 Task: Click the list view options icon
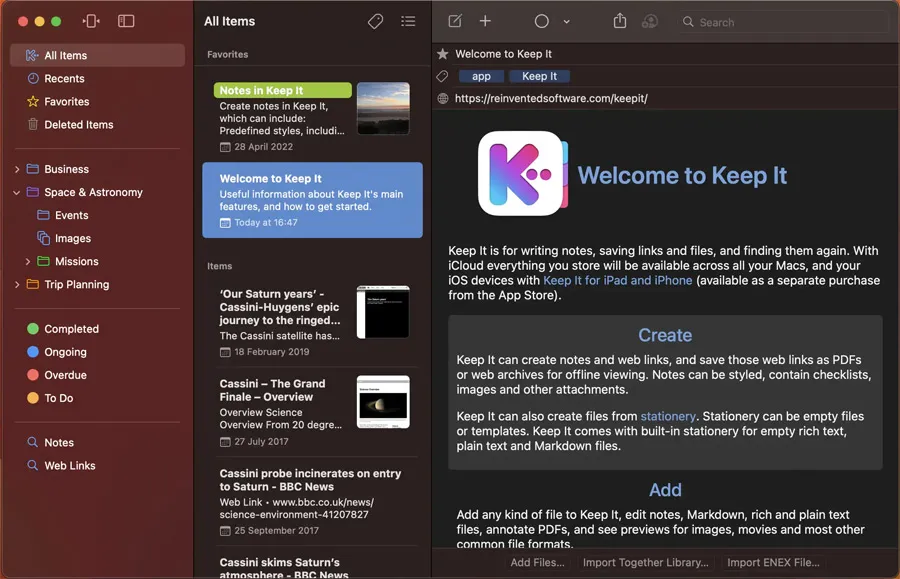[x=408, y=21]
